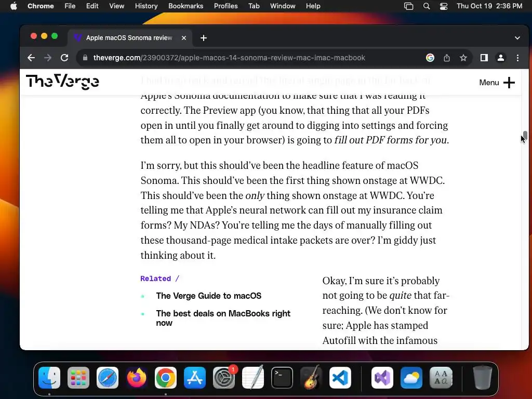
Task: Open the Window menu
Action: (283, 6)
